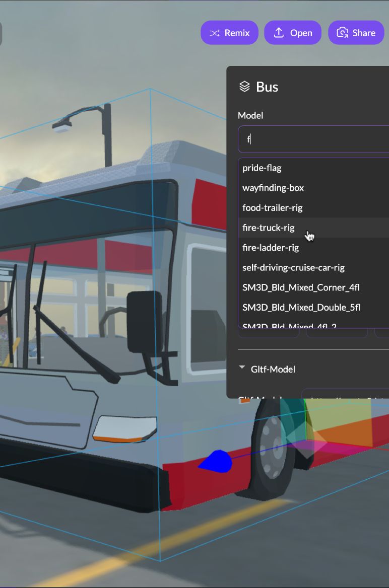Choose the SM3D_Bld_Mixed_Double_5fl option

pyautogui.click(x=301, y=307)
